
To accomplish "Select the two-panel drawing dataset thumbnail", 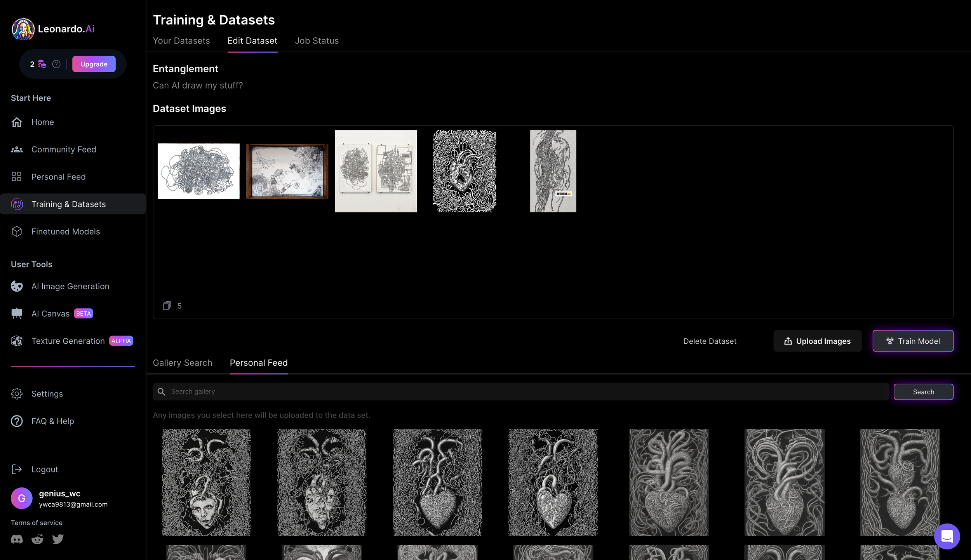I will coord(376,171).
